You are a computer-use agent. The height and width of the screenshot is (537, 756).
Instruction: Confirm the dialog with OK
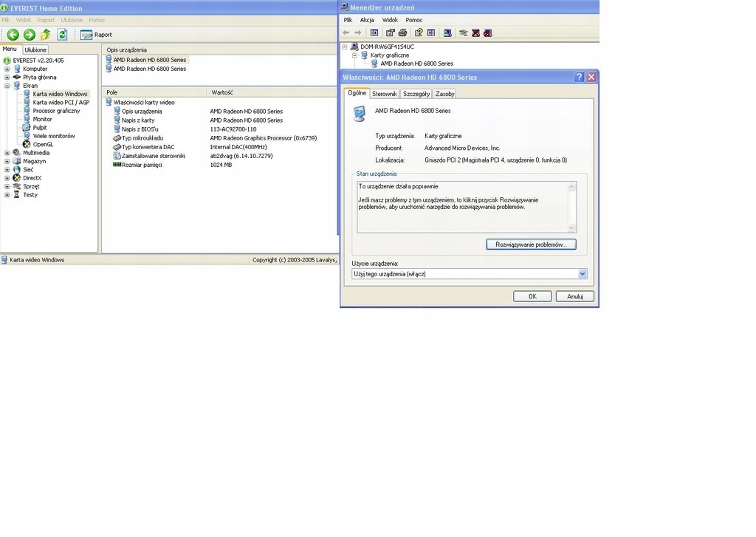[x=532, y=297]
